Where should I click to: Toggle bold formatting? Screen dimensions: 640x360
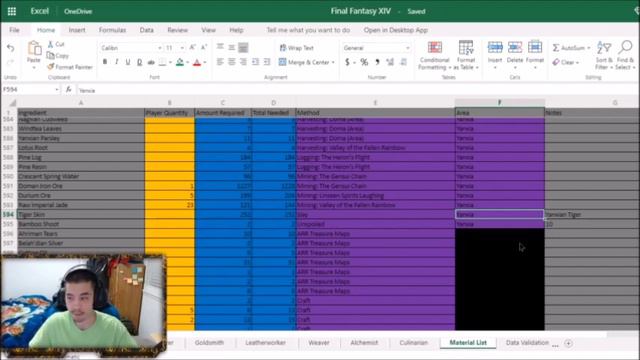105,62
